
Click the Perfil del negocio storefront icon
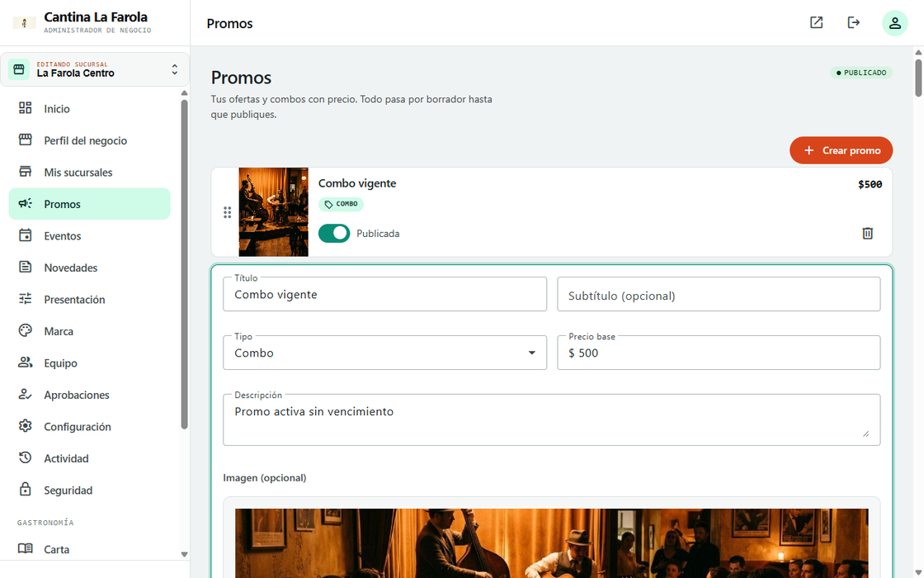click(25, 140)
